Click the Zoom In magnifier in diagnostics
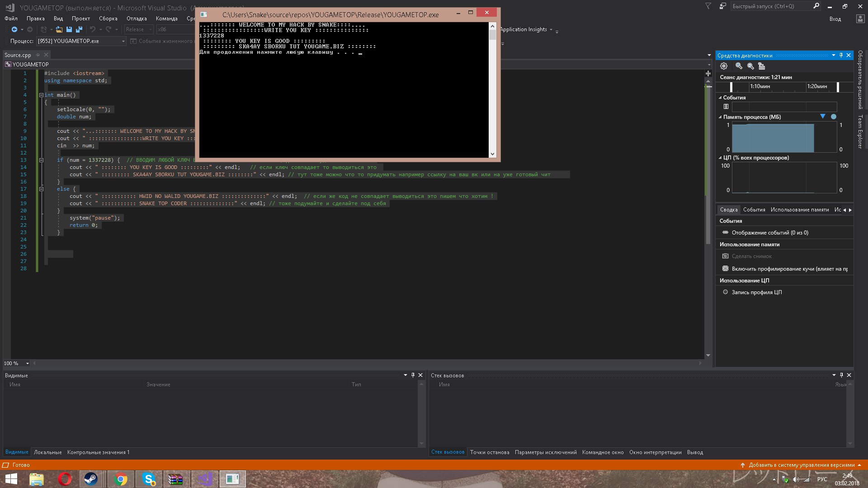 (739, 66)
